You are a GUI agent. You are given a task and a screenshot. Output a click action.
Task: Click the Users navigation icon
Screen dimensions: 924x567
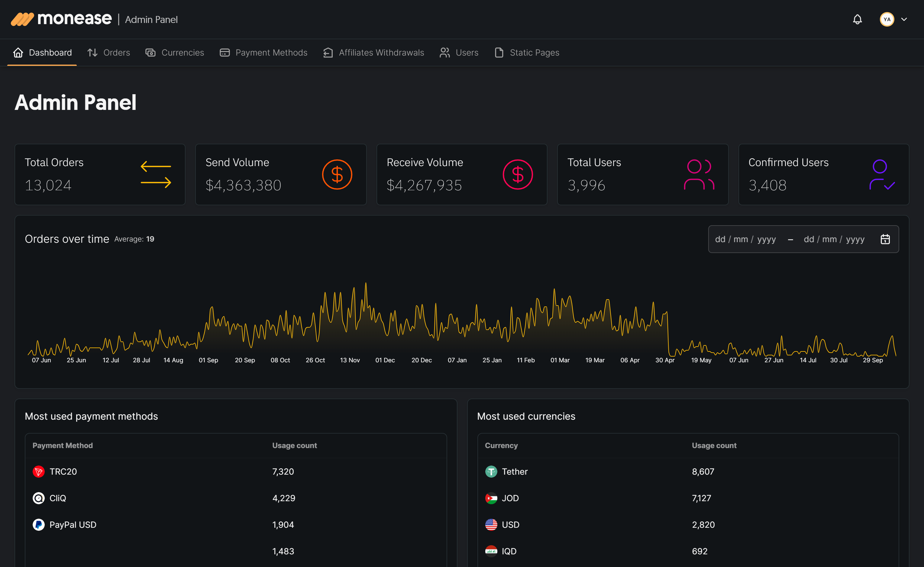[445, 53]
